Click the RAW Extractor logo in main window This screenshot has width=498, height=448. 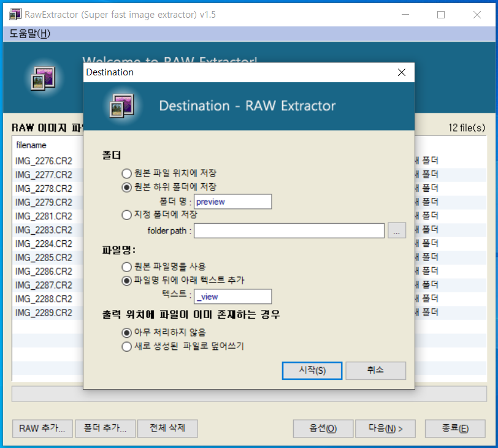pos(43,78)
